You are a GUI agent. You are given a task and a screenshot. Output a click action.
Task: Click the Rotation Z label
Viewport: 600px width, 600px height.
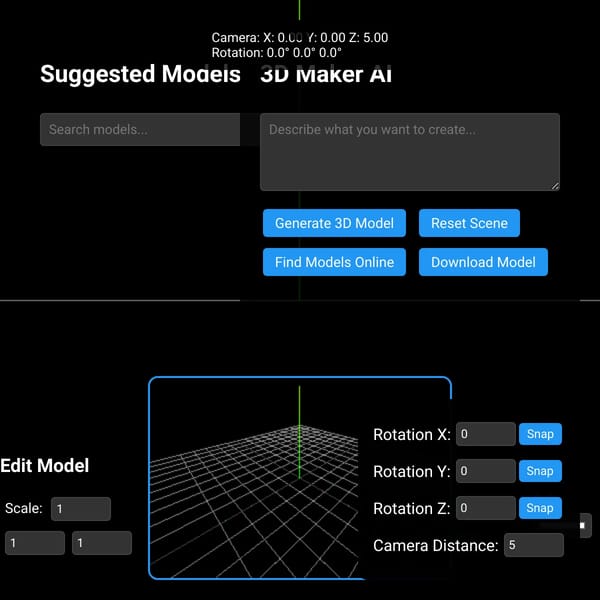(412, 509)
